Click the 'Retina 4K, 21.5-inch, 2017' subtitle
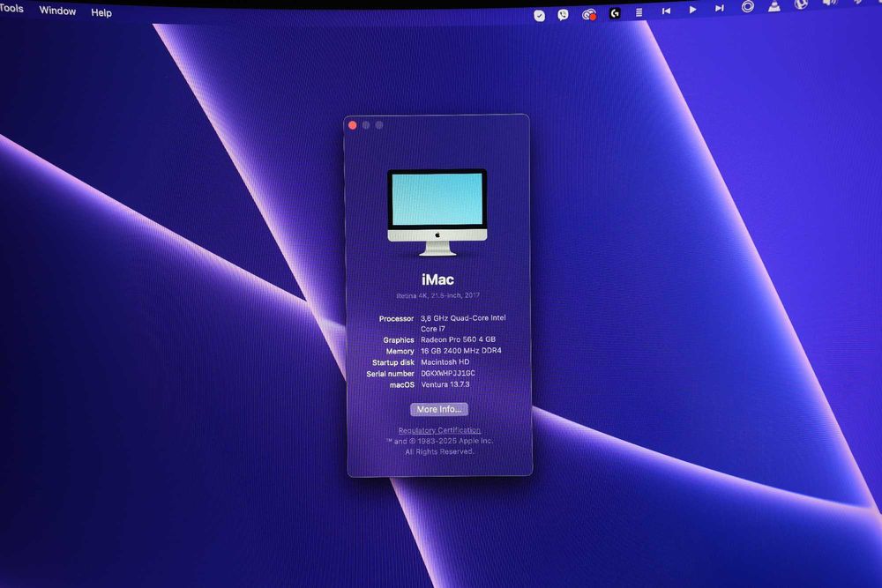This screenshot has width=882, height=588. (437, 295)
